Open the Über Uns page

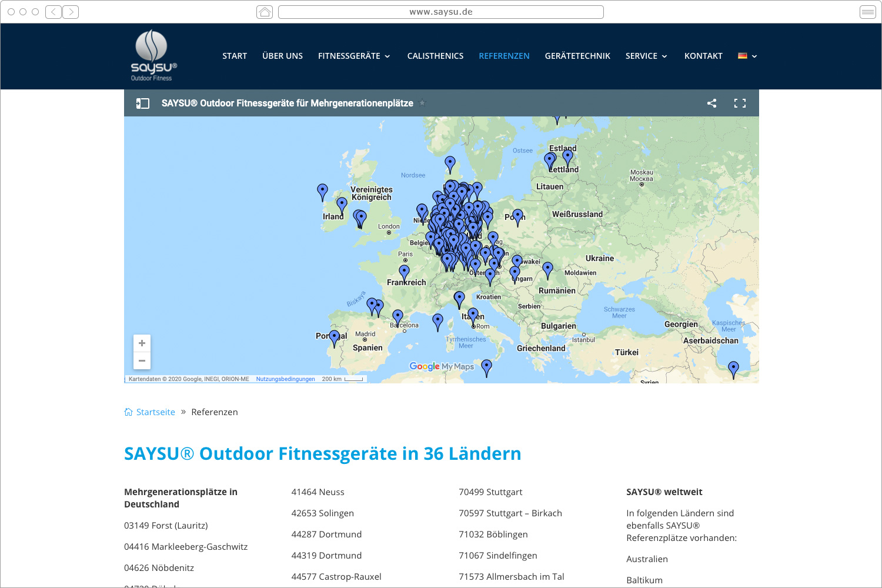[x=282, y=56]
